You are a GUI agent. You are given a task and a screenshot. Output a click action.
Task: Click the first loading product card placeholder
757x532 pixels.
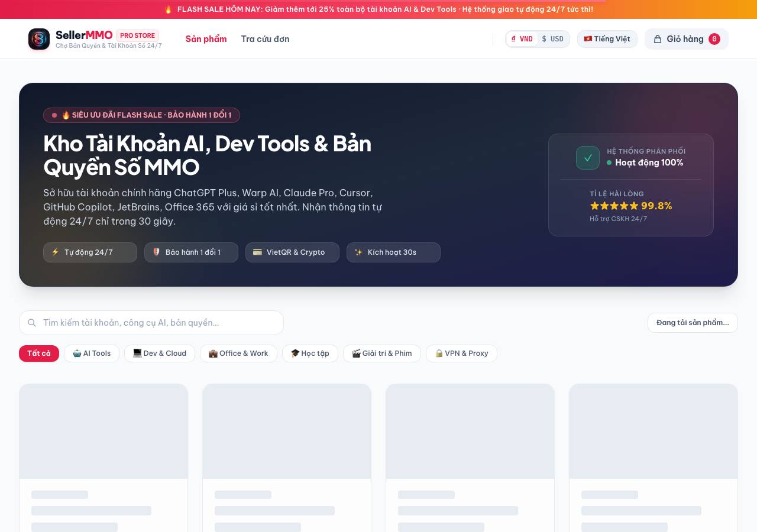coord(103,458)
